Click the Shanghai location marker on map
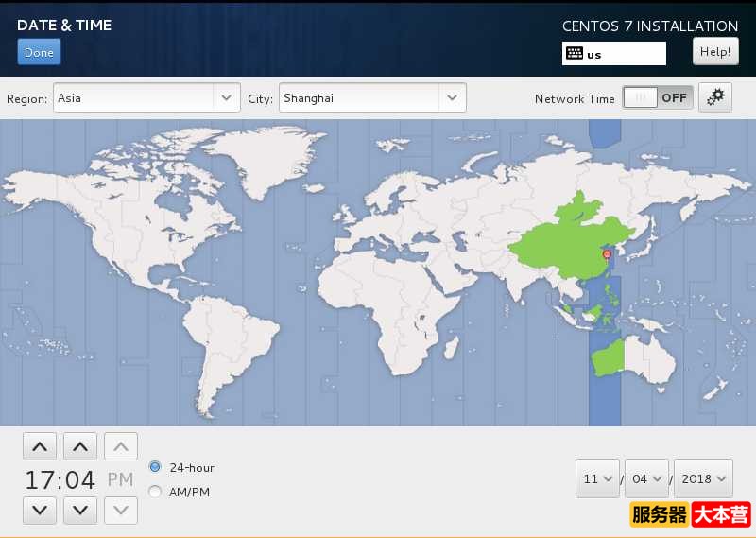The width and height of the screenshot is (756, 538). click(x=607, y=254)
